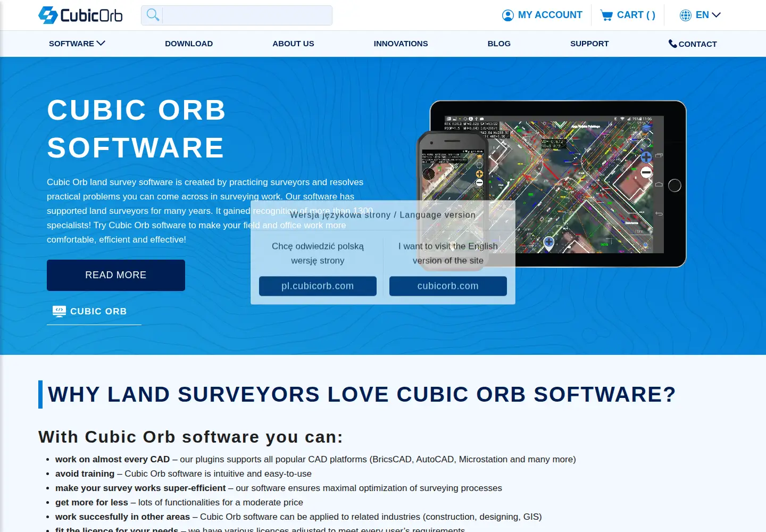Image resolution: width=766 pixels, height=532 pixels.
Task: Click 'avoid training' bullet text
Action: point(85,473)
